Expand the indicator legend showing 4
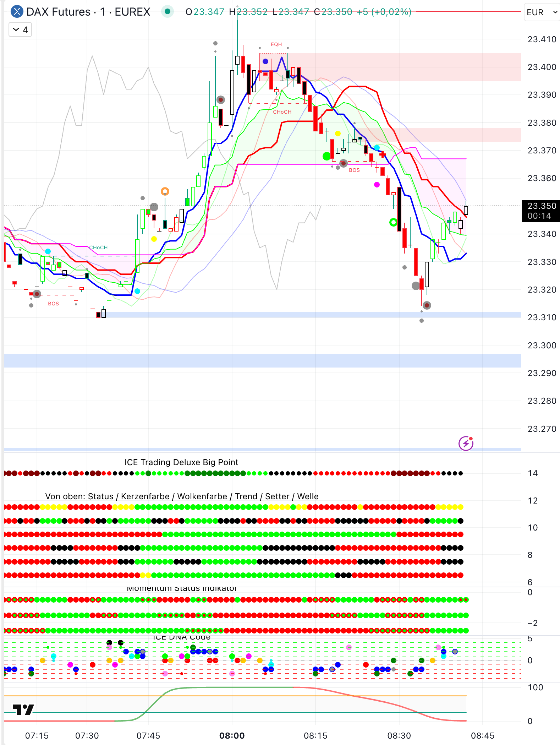 click(20, 30)
